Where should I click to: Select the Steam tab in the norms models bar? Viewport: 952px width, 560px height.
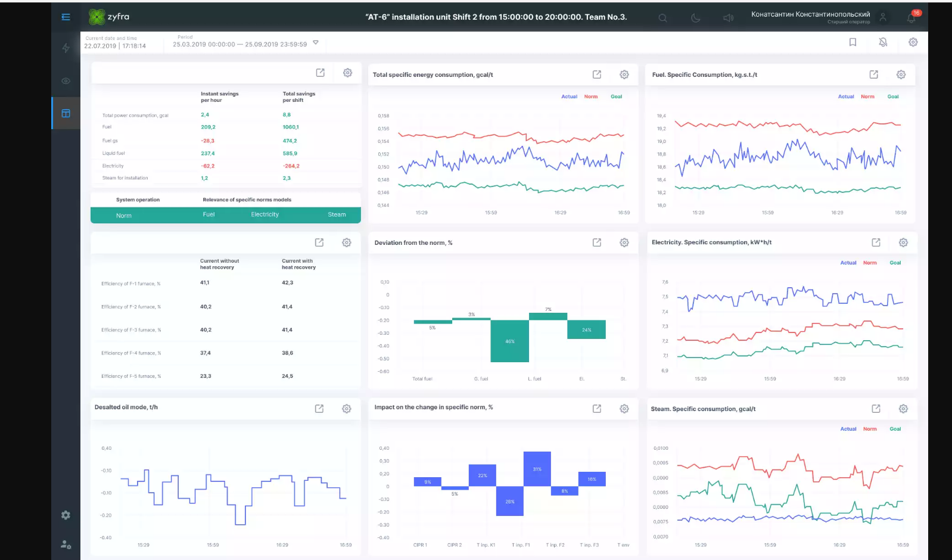pos(337,215)
